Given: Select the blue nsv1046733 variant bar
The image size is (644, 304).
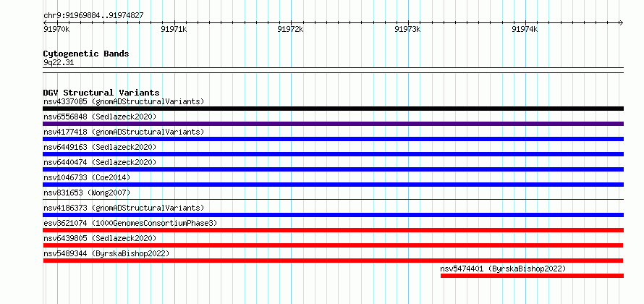Looking at the screenshot, I should point(333,185).
